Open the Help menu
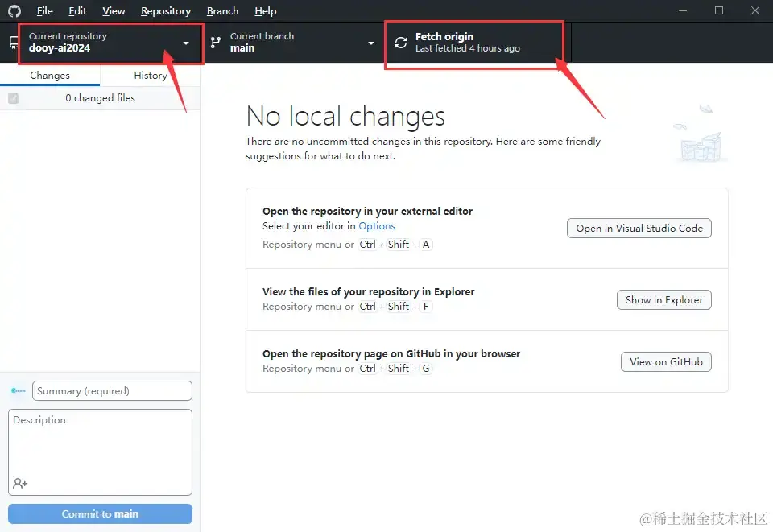 tap(265, 10)
